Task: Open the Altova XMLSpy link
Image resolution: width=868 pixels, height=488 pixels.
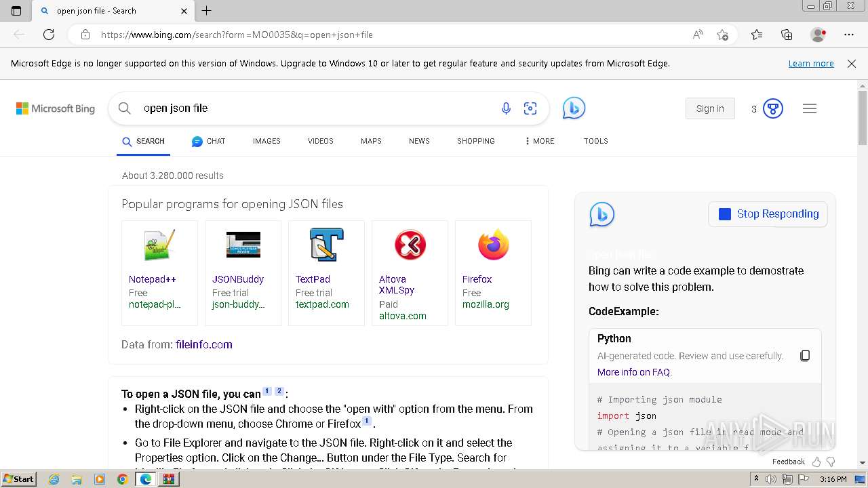Action: click(397, 285)
